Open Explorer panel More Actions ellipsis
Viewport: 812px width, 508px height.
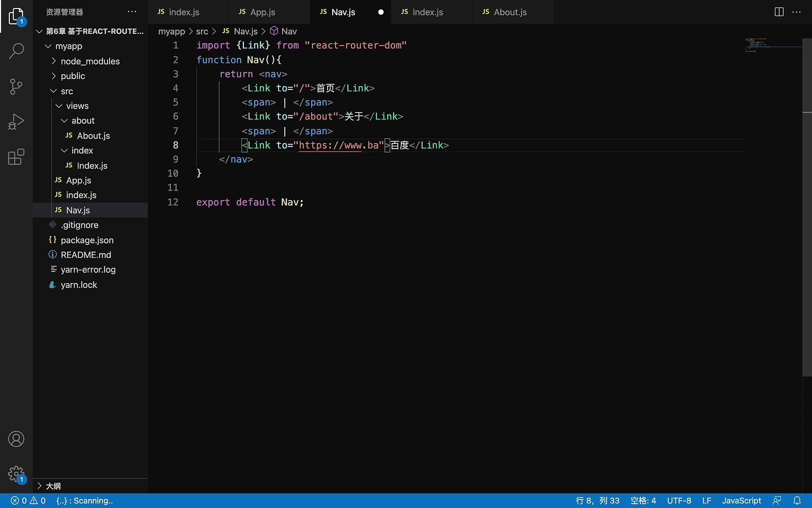coord(132,12)
